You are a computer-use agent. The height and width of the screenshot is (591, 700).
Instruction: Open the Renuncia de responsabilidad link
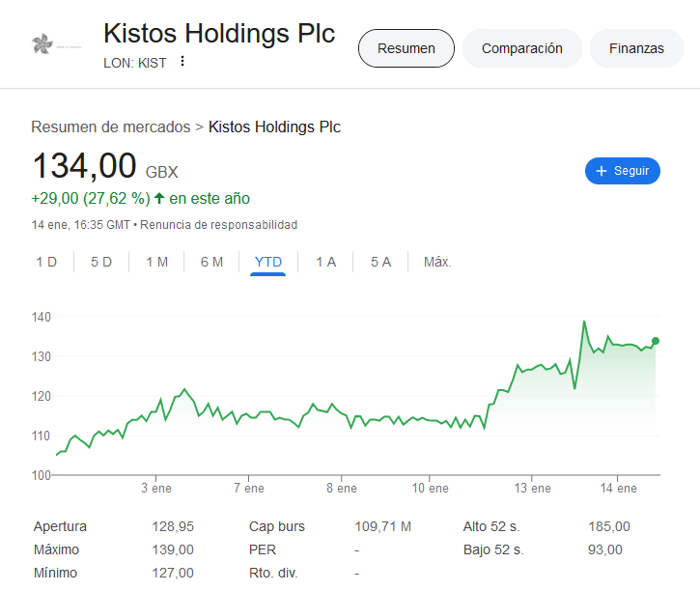click(x=219, y=225)
